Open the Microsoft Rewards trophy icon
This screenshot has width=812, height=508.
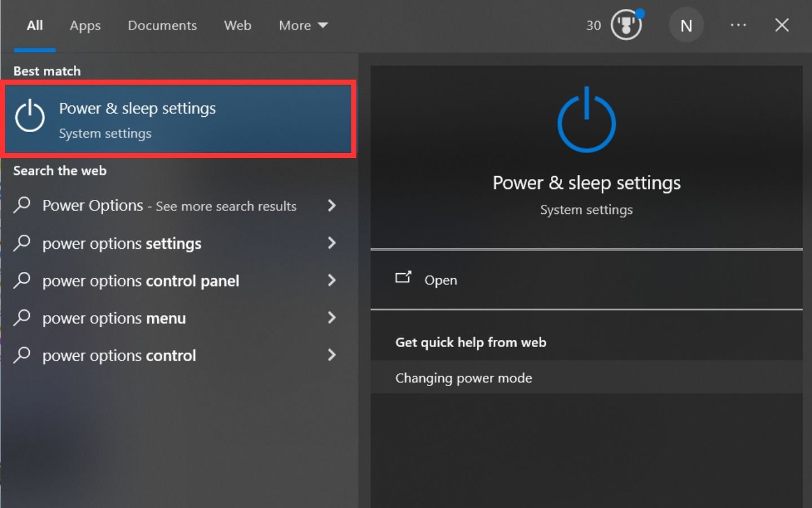point(626,25)
